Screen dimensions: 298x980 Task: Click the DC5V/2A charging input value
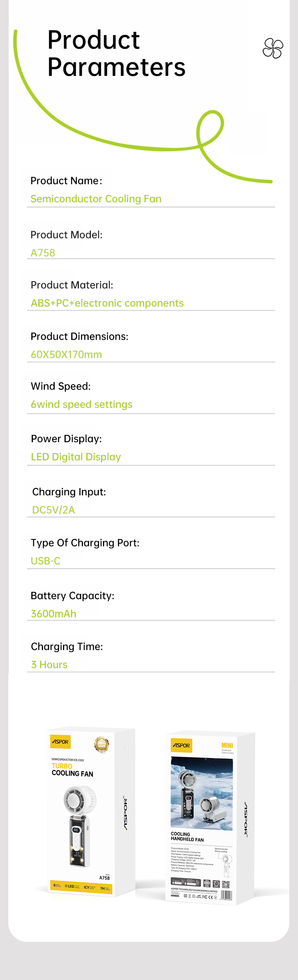[x=54, y=510]
